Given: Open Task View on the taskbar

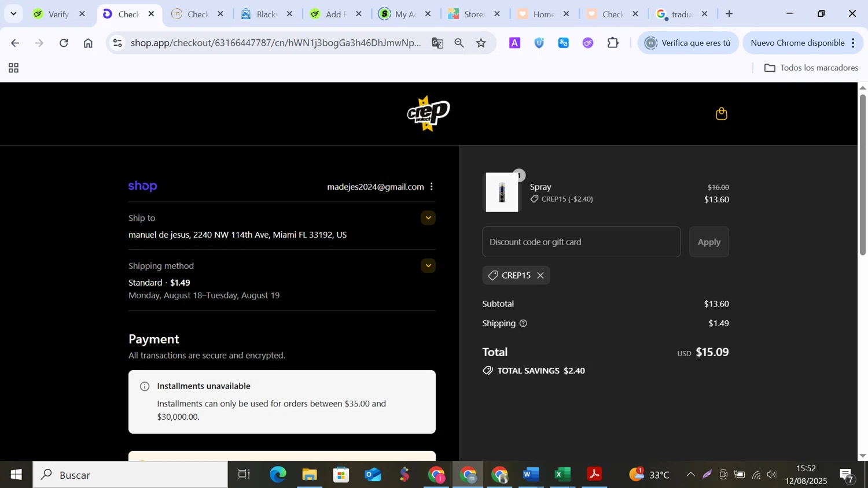Looking at the screenshot, I should (244, 475).
